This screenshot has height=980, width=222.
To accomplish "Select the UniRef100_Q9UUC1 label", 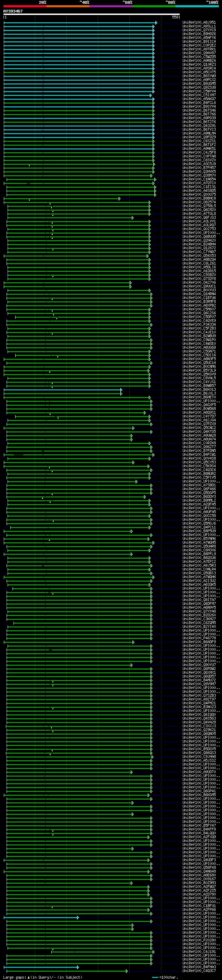I will pos(199,286).
